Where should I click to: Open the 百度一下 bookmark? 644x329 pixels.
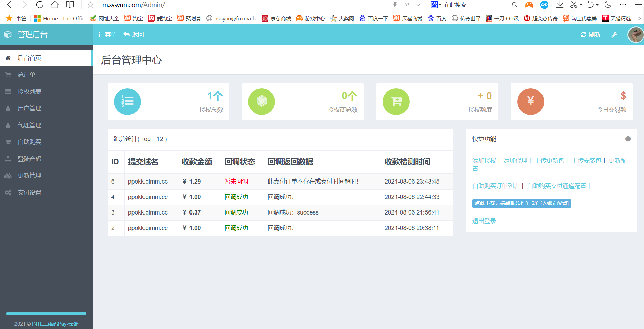374,18
